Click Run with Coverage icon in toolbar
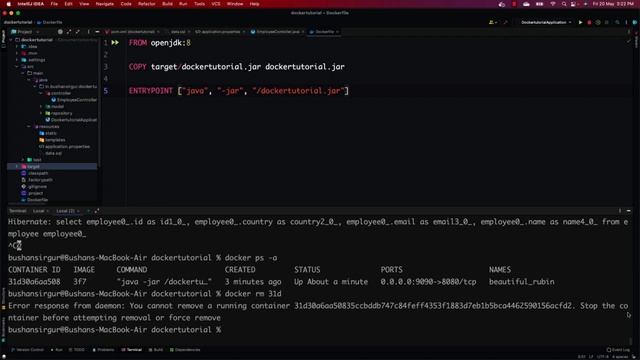This screenshot has height=360, width=640. click(598, 22)
